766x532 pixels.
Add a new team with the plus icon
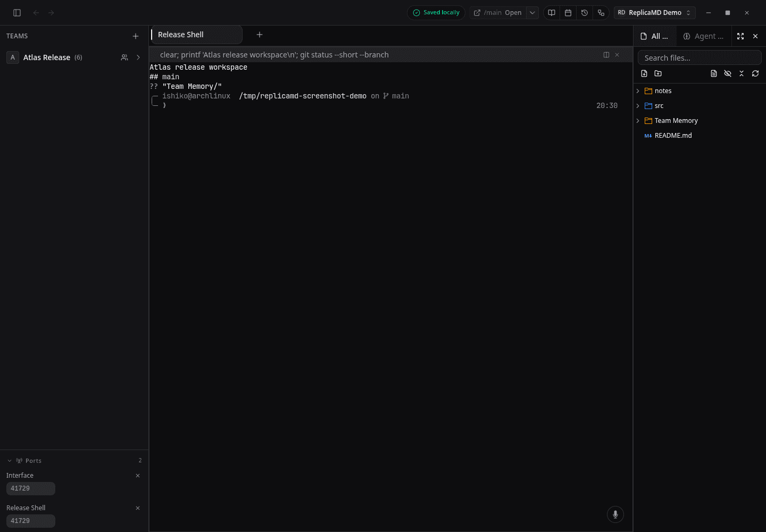pos(136,36)
